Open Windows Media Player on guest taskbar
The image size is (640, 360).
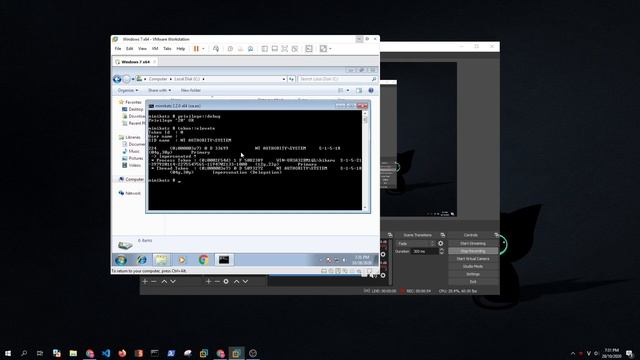pyautogui.click(x=182, y=260)
